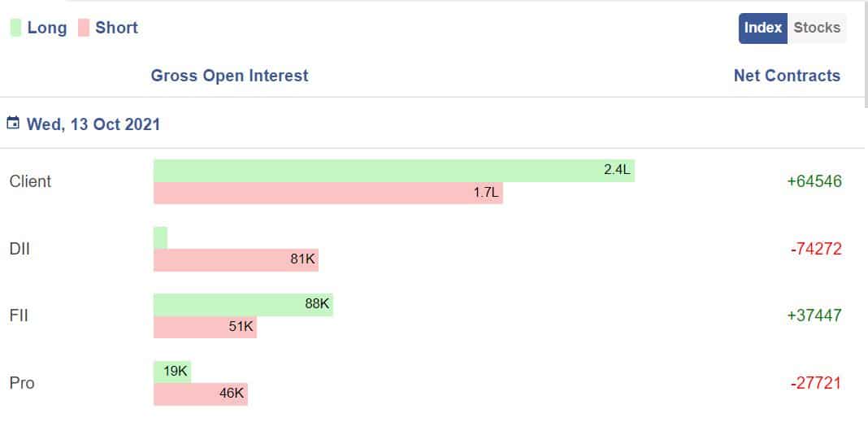Click the green Long legend swatch

point(15,28)
